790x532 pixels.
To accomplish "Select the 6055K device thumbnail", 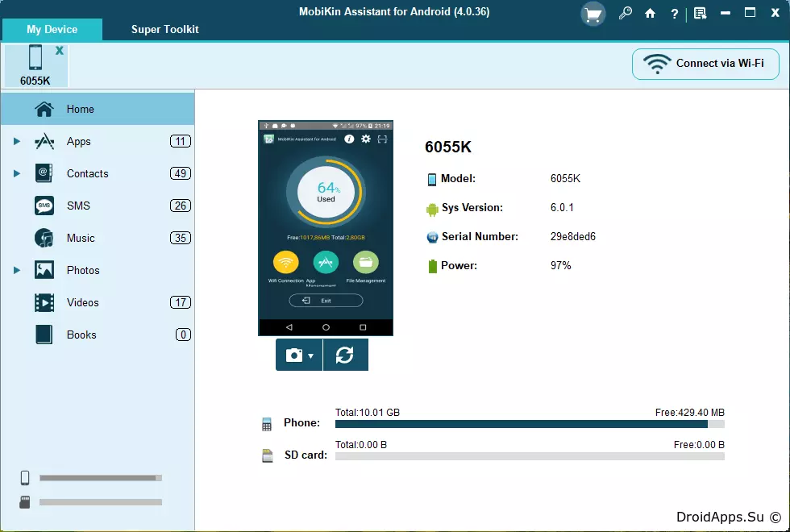I will 35,65.
